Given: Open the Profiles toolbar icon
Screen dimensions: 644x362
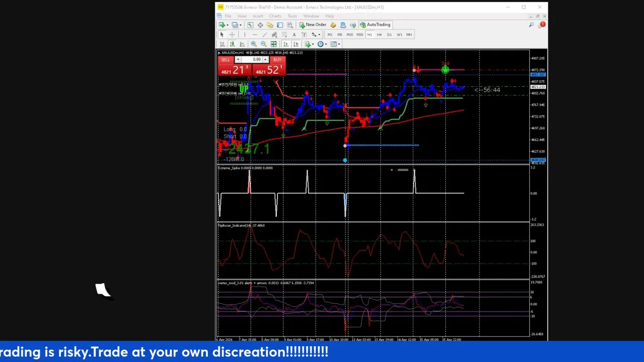Looking at the screenshot, I should [235, 25].
